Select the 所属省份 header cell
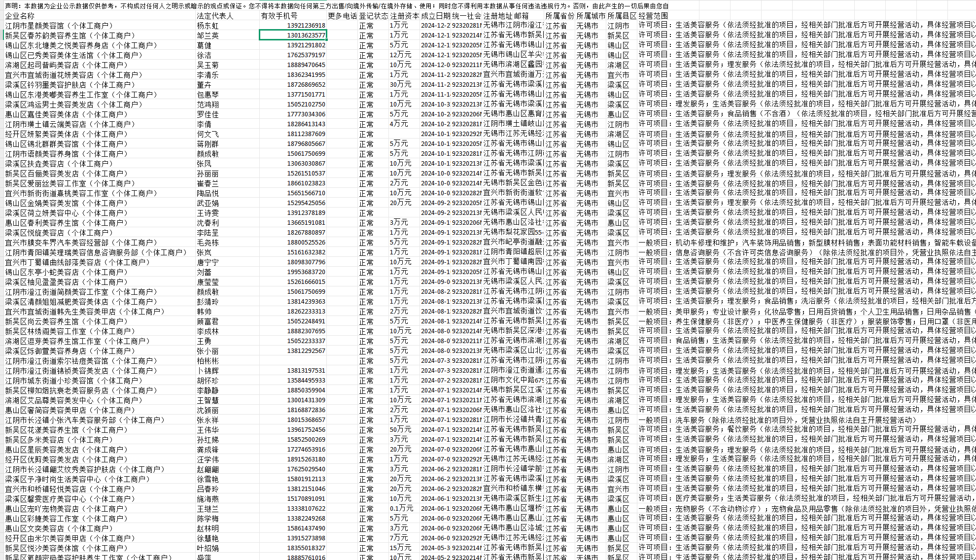 [x=559, y=16]
